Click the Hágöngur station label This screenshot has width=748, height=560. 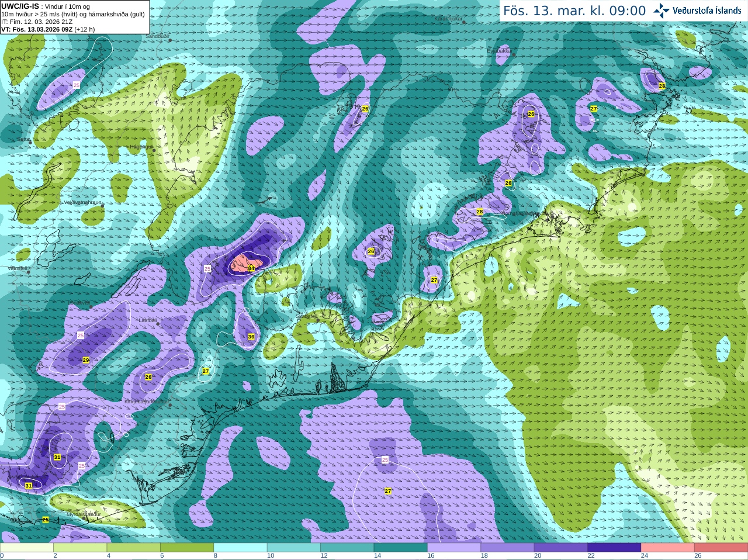[x=141, y=147]
